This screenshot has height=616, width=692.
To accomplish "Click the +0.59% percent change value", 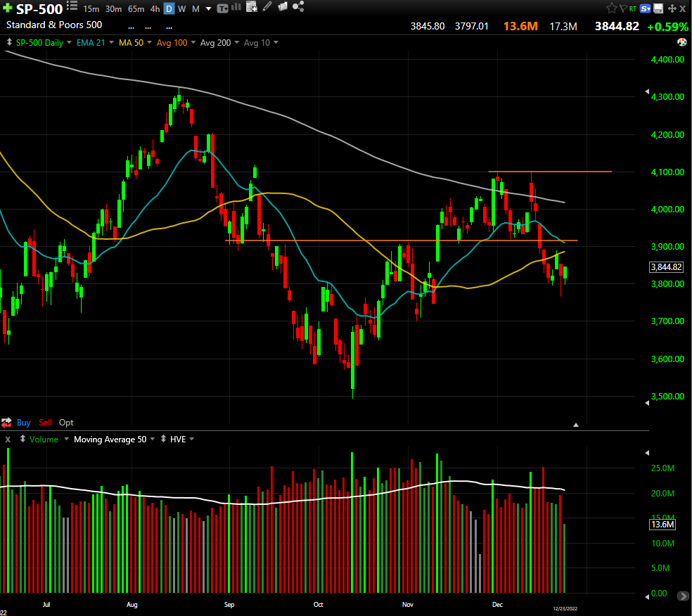I will 667,27.
